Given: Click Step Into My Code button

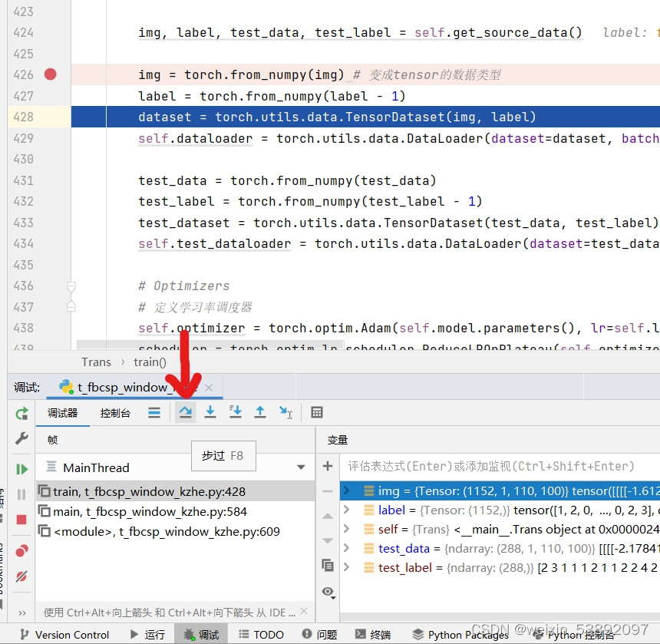Looking at the screenshot, I should click(236, 412).
